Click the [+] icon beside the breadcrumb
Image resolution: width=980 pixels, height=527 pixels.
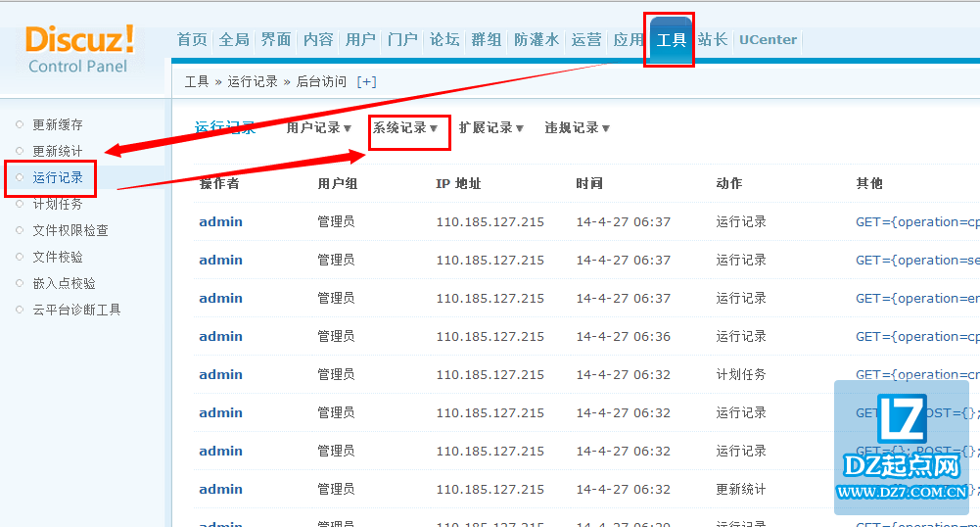366,81
